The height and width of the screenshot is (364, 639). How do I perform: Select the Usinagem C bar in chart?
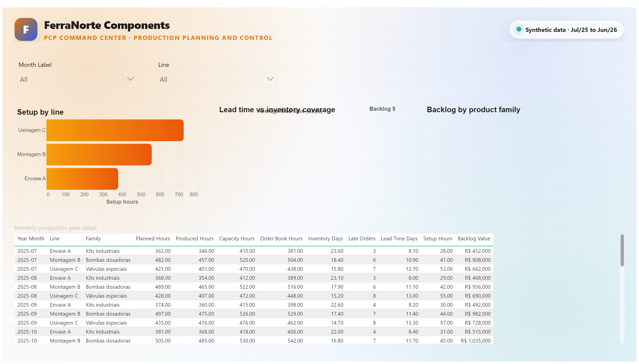point(115,130)
